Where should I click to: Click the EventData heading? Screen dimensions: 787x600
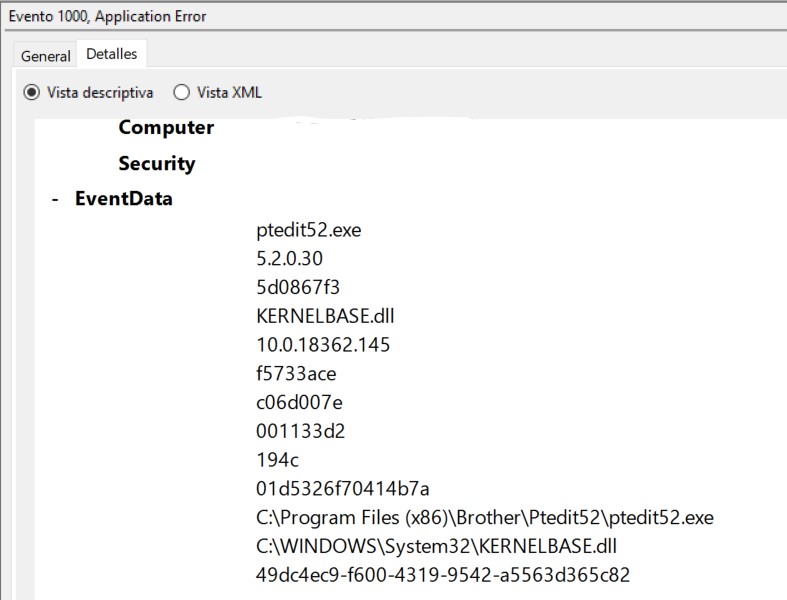(x=123, y=199)
